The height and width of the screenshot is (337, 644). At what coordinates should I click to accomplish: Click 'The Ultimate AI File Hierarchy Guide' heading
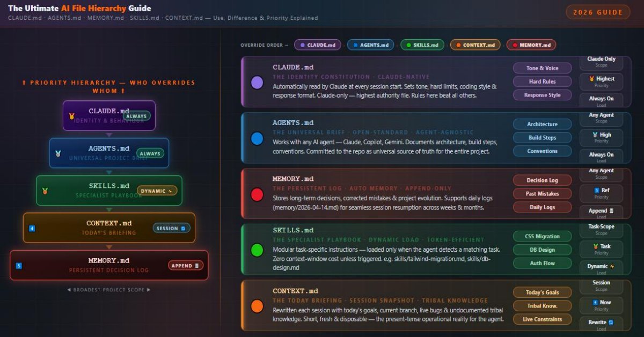(80, 9)
